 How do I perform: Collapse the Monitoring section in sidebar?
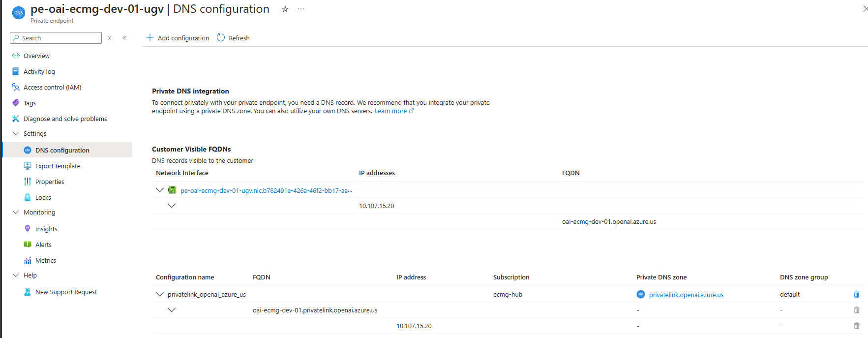[x=16, y=212]
